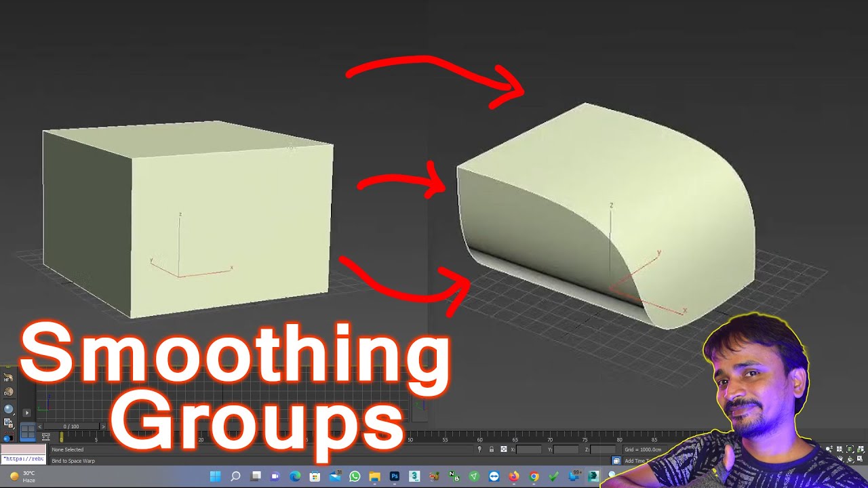Open Firefox from the taskbar
Screen dimensions: 868x488
(513, 476)
